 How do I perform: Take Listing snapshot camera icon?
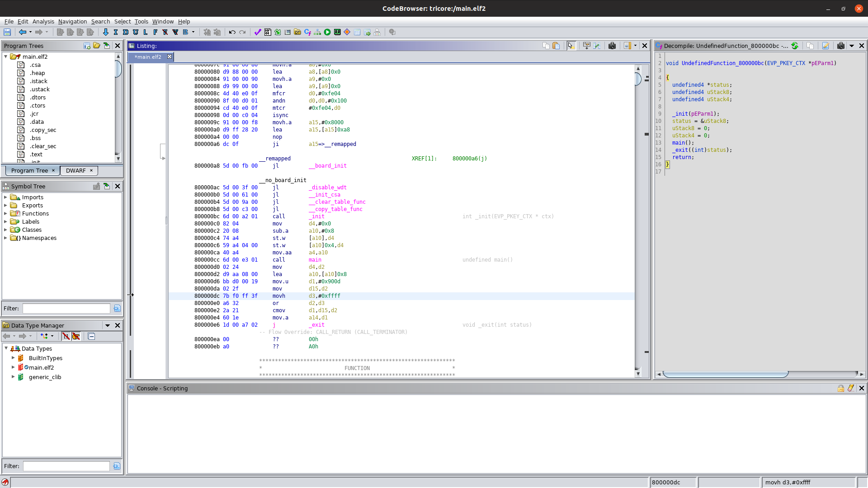(x=612, y=46)
